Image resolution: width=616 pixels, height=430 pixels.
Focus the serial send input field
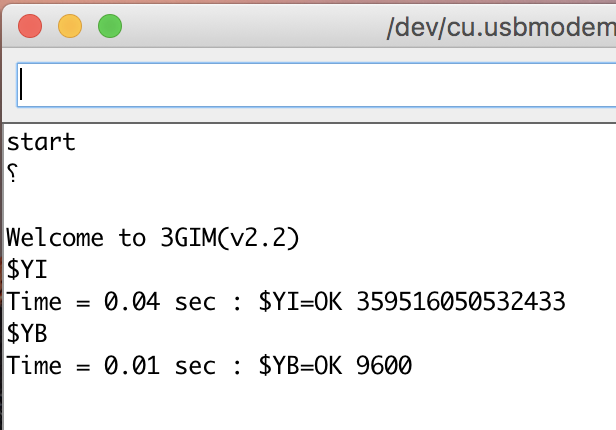[317, 85]
